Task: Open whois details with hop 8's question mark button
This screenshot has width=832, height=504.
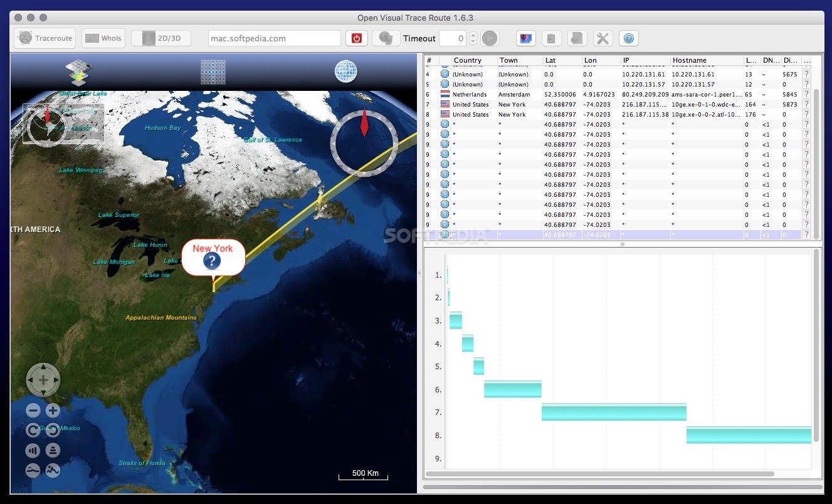Action: pos(806,114)
